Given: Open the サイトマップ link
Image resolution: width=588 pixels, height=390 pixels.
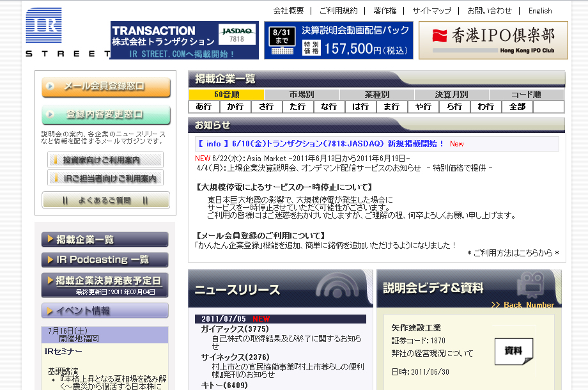Looking at the screenshot, I should 431,11.
